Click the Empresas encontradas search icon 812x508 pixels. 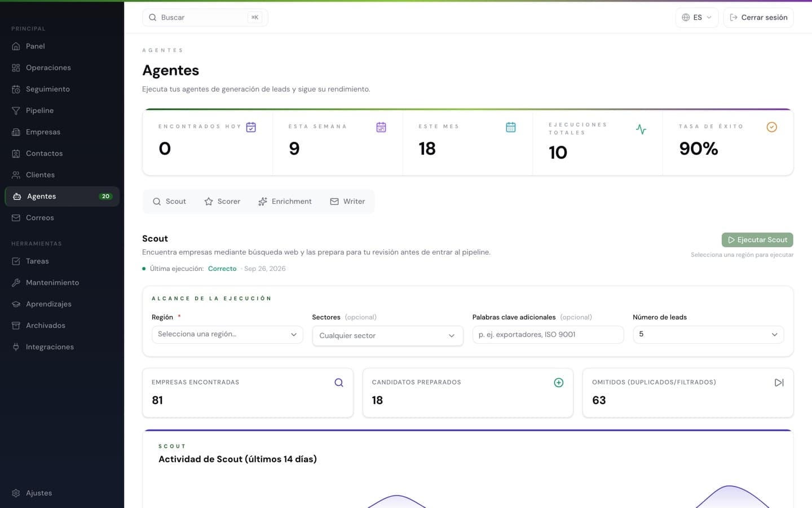click(339, 383)
